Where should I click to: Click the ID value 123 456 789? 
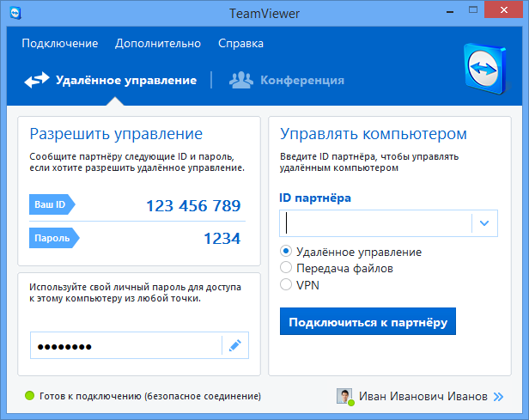193,205
